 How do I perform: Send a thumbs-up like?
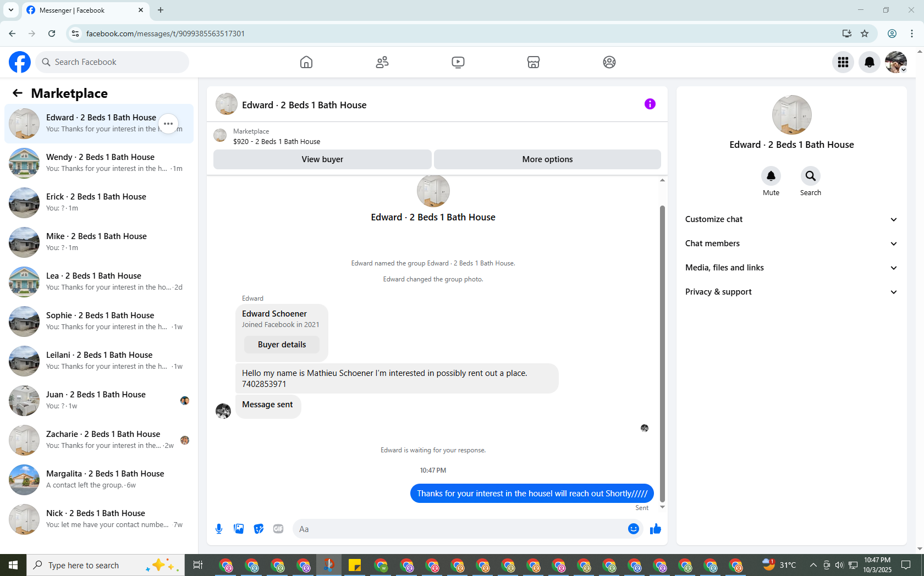[x=656, y=529]
